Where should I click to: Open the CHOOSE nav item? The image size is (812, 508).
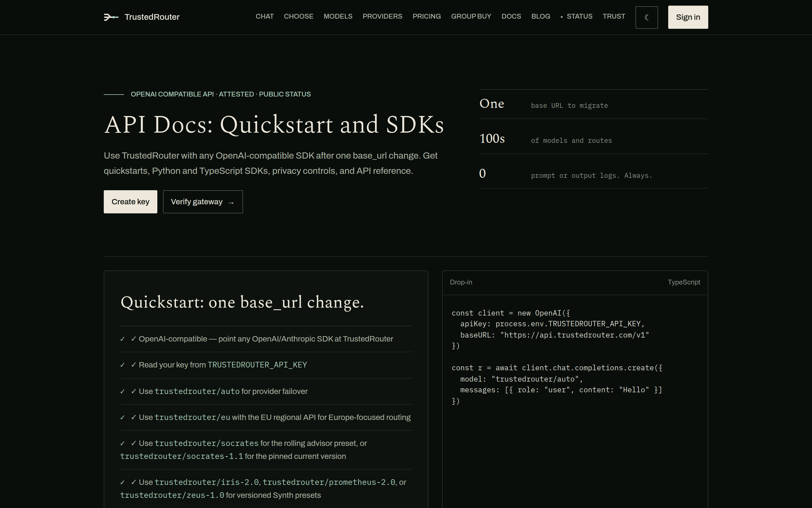(299, 16)
